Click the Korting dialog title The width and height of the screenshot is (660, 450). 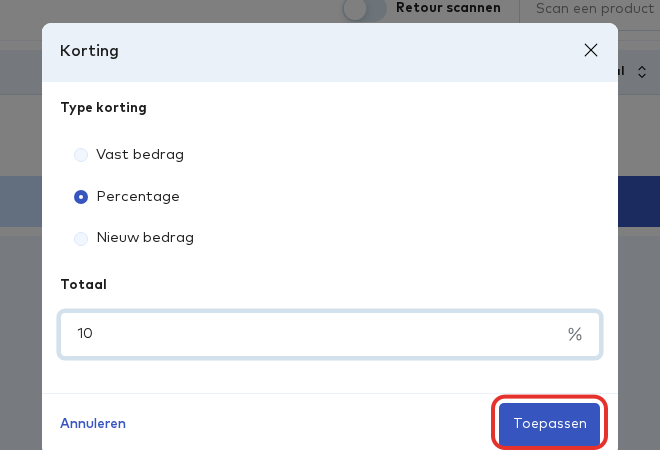[89, 51]
